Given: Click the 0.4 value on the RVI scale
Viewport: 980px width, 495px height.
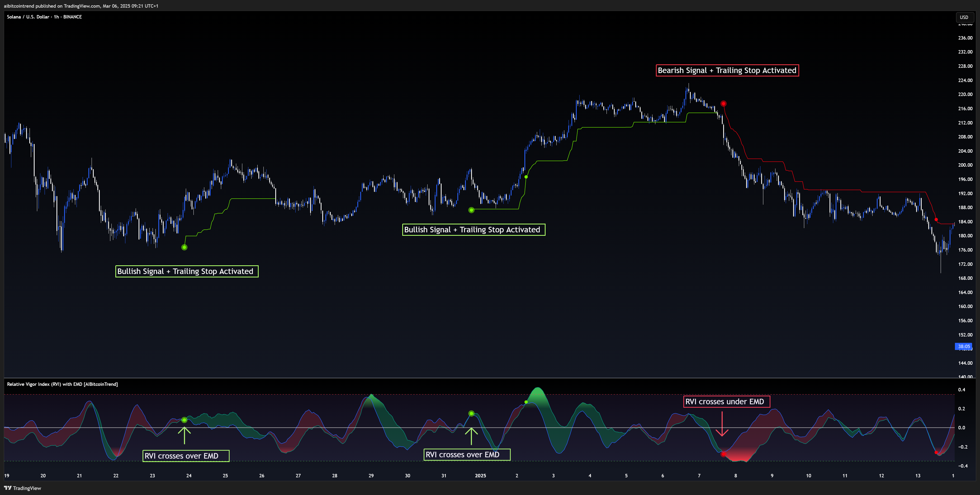Looking at the screenshot, I should click(961, 390).
